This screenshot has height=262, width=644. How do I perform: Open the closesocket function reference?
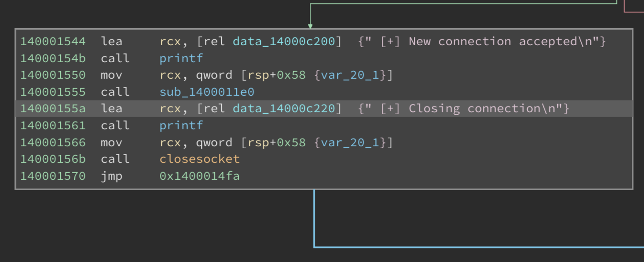click(199, 159)
